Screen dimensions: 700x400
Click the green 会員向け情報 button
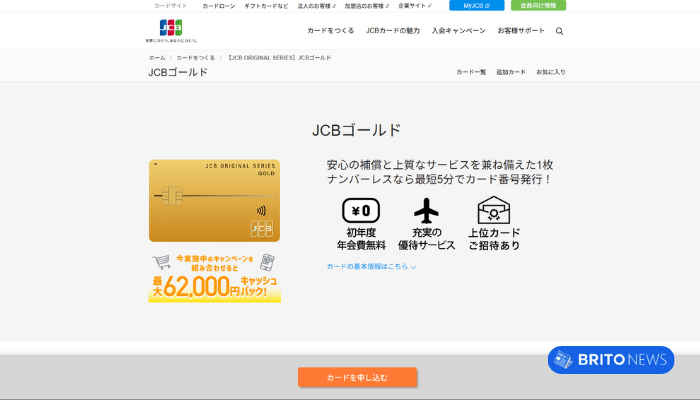(538, 6)
